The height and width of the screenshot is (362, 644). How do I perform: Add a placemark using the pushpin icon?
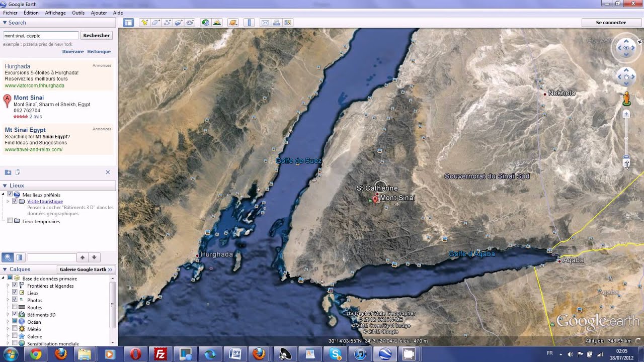[145, 23]
